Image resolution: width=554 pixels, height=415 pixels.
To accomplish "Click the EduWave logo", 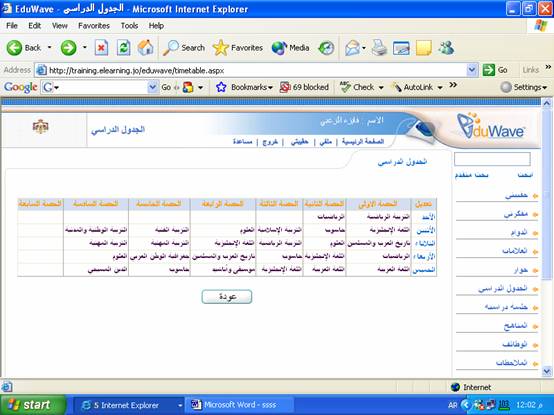I will click(491, 126).
